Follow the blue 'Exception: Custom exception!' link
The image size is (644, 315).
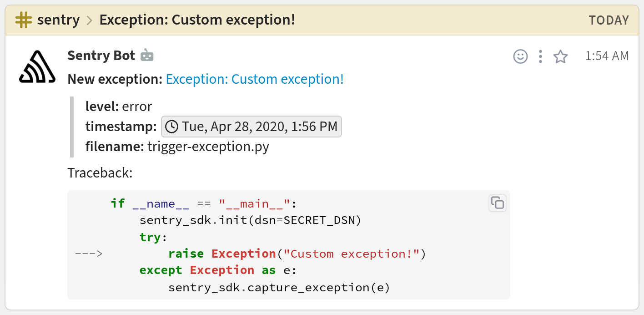tap(255, 79)
